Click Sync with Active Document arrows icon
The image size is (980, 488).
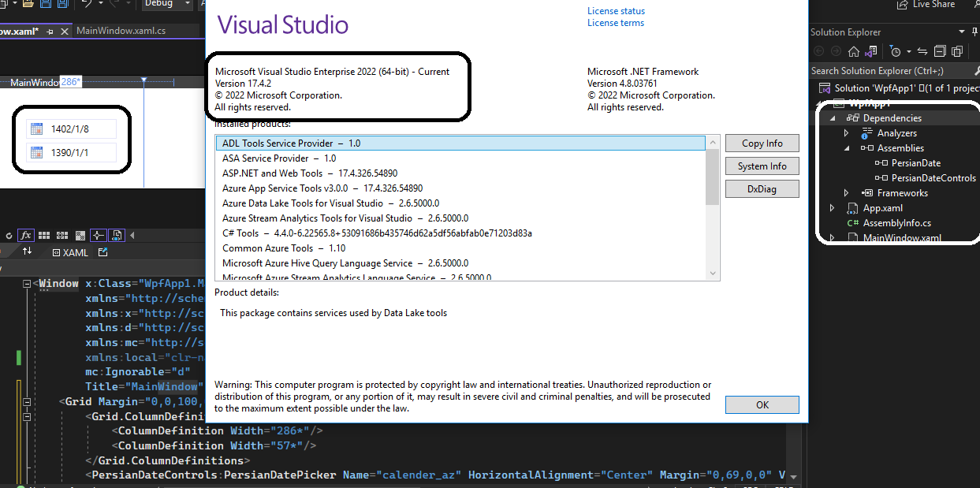(922, 51)
